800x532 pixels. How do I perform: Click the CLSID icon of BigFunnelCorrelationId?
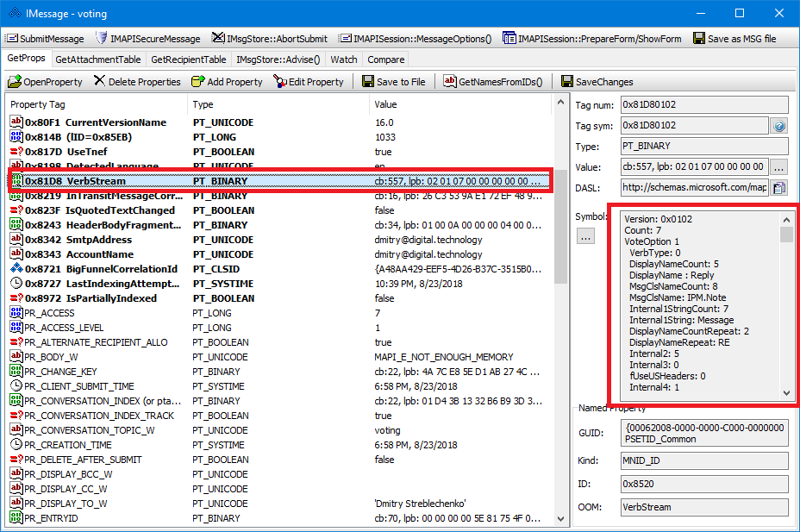pos(16,269)
